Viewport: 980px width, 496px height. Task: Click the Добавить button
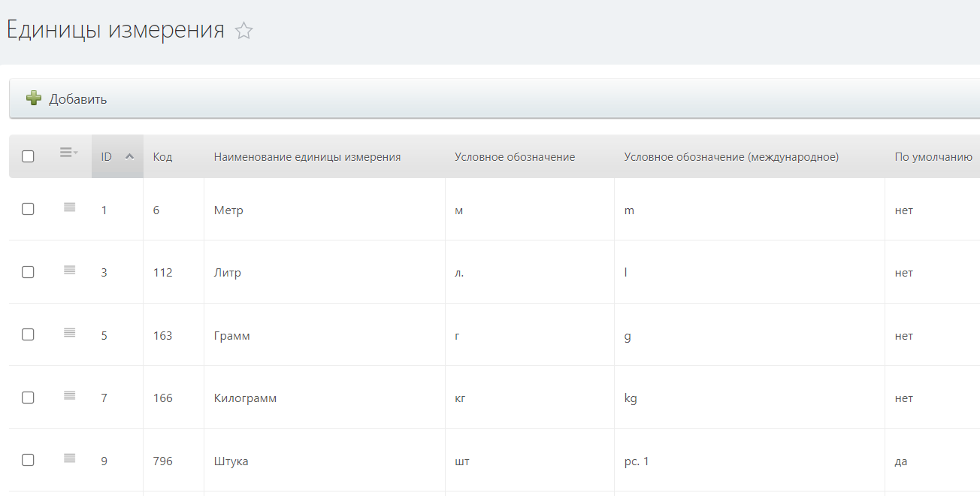point(67,99)
